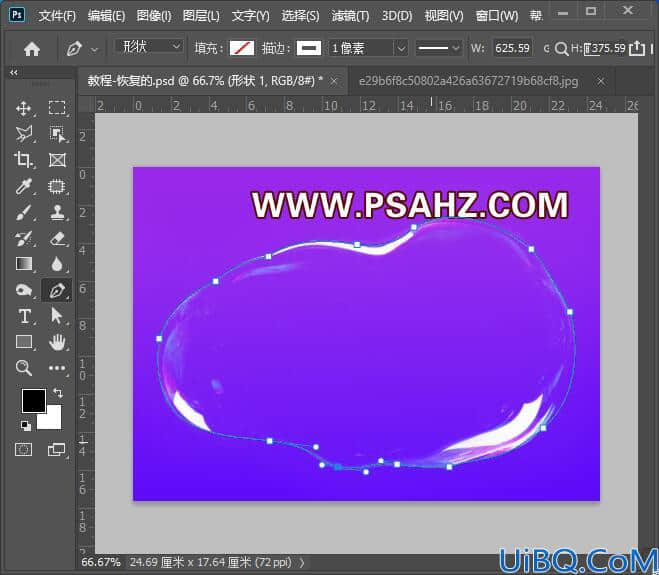
Task: Click the black foreground color swatch
Action: (34, 401)
